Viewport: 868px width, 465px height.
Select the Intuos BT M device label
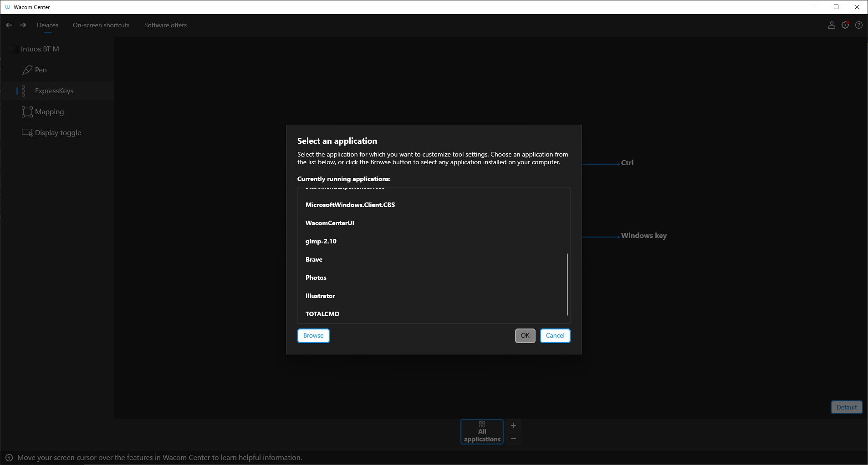[x=40, y=49]
